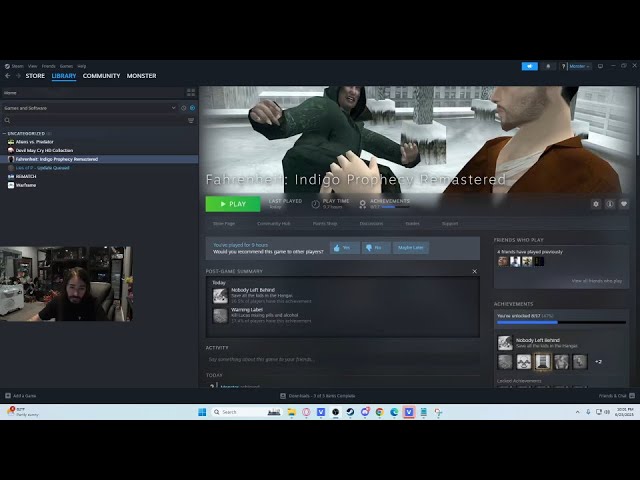
Task: Open the game info icon
Action: [x=610, y=204]
